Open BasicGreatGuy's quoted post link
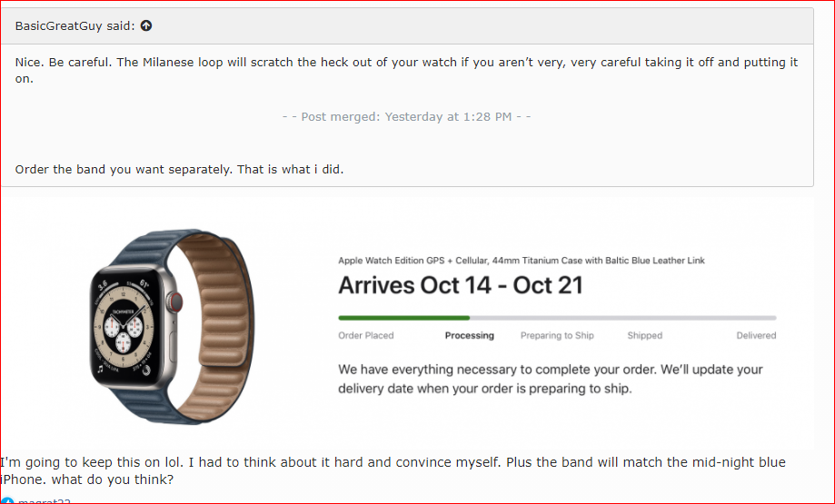 (75, 25)
